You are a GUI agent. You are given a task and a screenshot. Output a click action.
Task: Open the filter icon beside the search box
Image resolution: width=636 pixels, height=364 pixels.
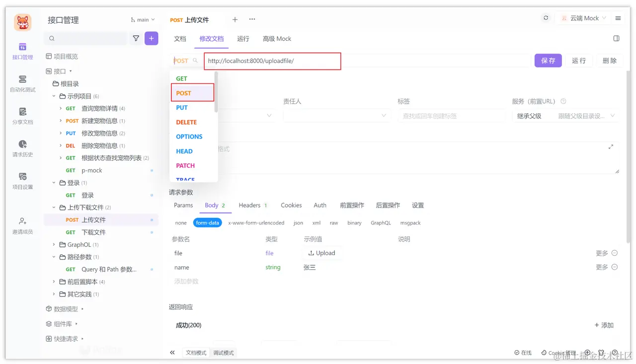(136, 38)
